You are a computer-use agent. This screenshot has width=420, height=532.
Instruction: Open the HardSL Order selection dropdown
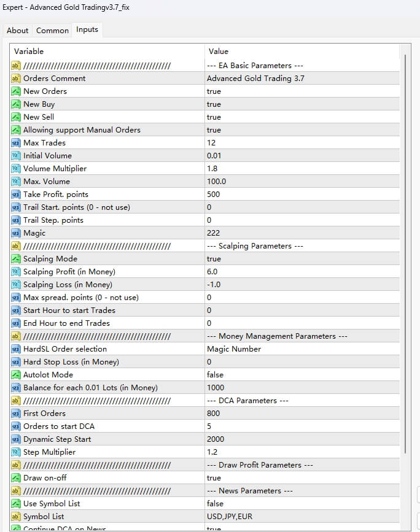pos(276,349)
